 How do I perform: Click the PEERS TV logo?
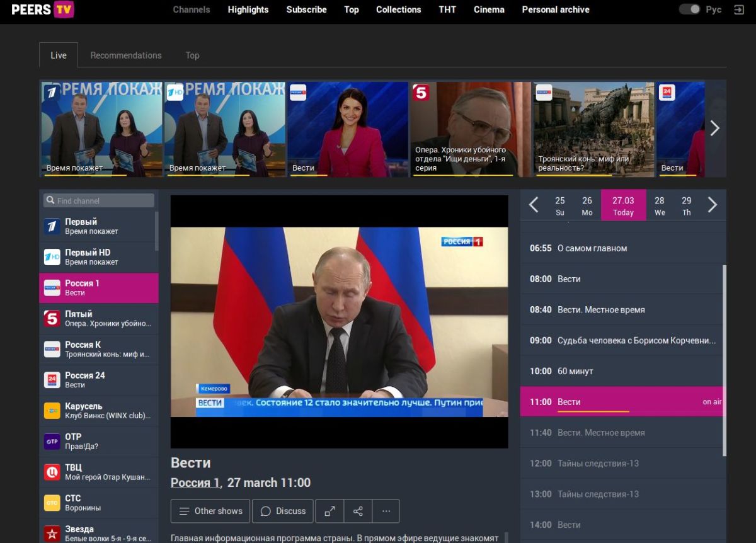43,9
